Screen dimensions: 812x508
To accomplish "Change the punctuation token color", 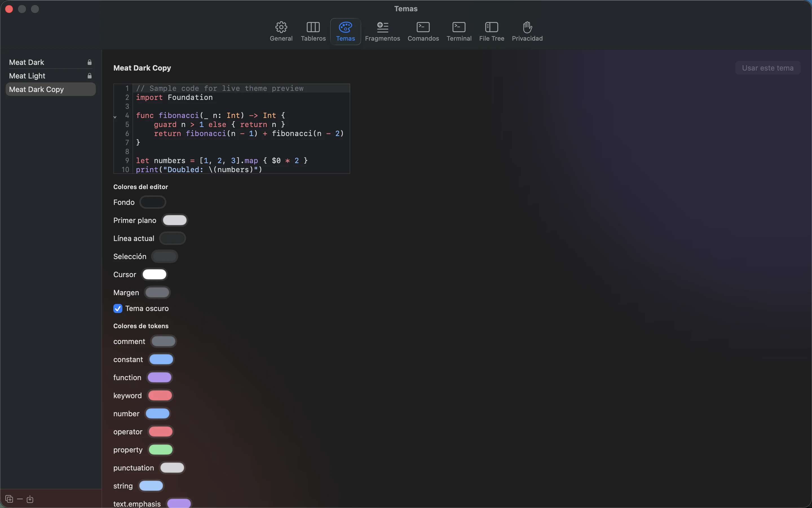I will click(172, 468).
